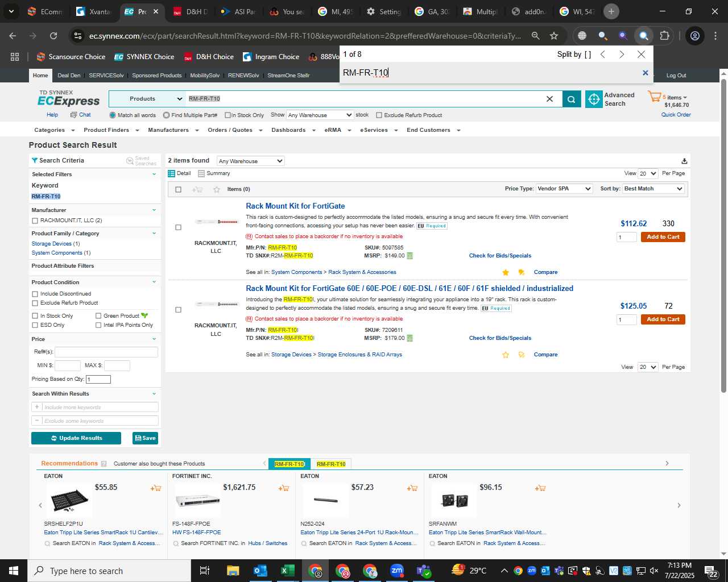The image size is (728, 582).
Task: Bookmark this page star icon
Action: 554,36
